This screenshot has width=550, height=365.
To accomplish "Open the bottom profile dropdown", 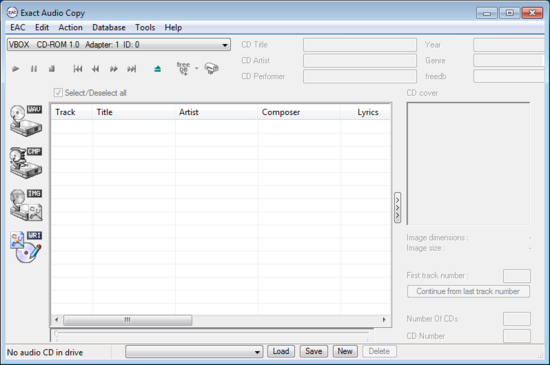I will pyautogui.click(x=194, y=352).
